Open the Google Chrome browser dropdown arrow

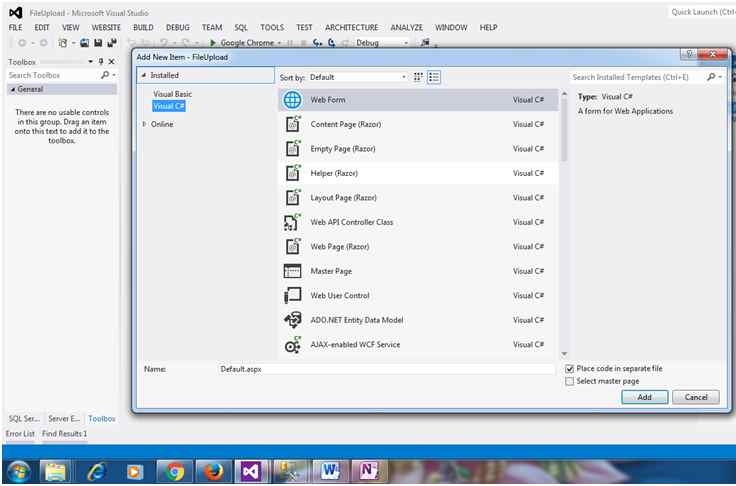pyautogui.click(x=279, y=43)
